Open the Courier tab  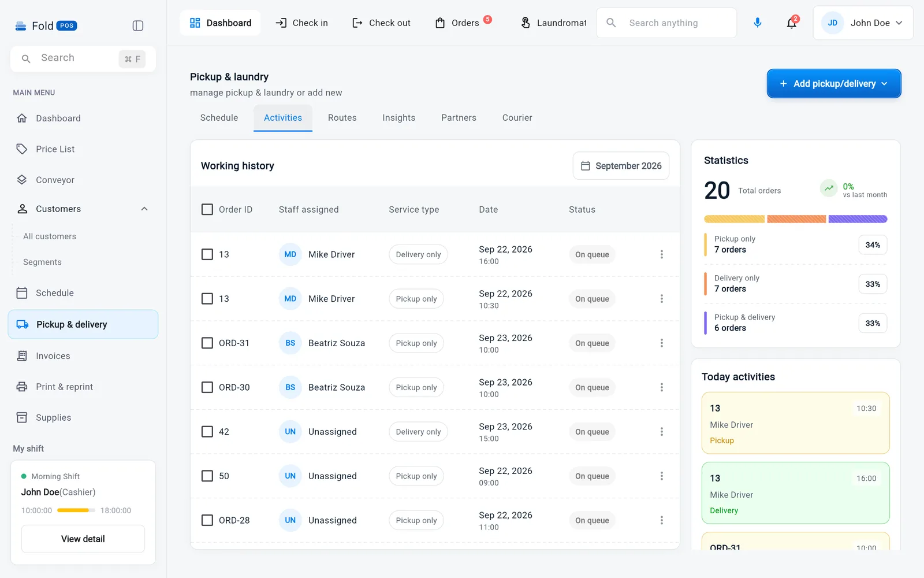pos(517,118)
